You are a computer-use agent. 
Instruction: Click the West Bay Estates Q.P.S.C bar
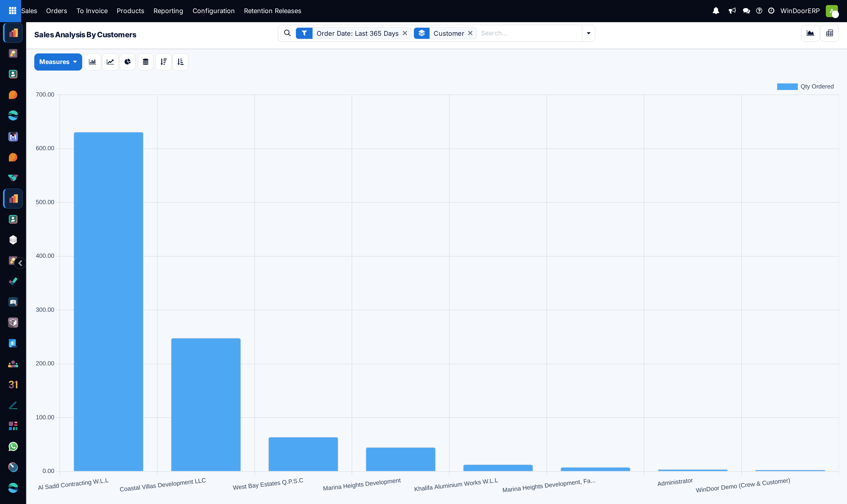coord(303,454)
